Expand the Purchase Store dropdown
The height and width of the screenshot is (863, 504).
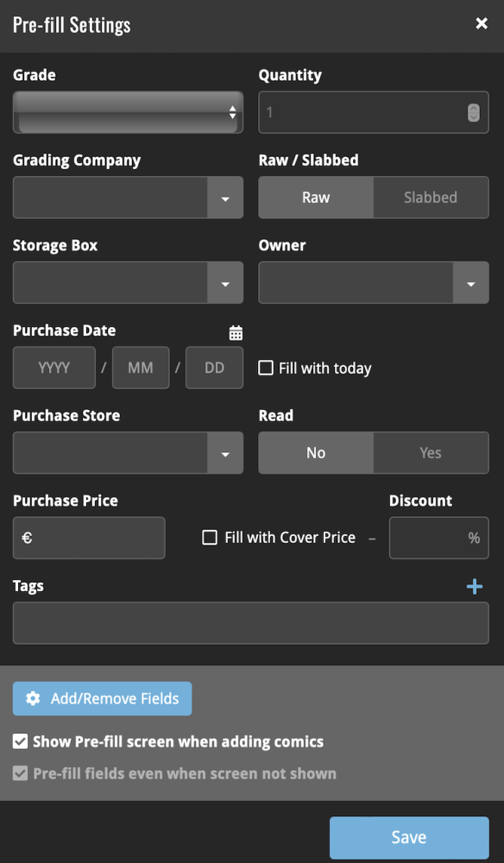(x=225, y=452)
